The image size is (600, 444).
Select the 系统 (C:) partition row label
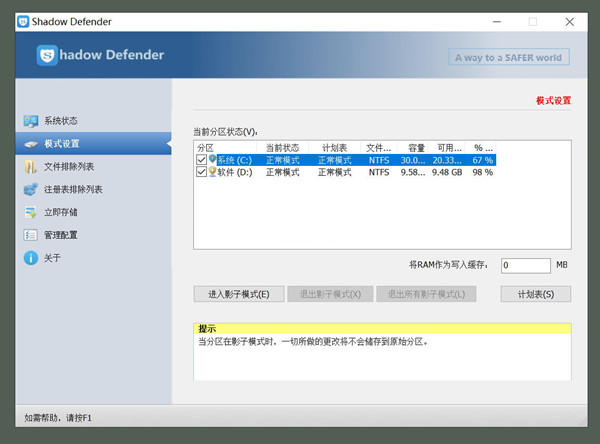pos(235,160)
